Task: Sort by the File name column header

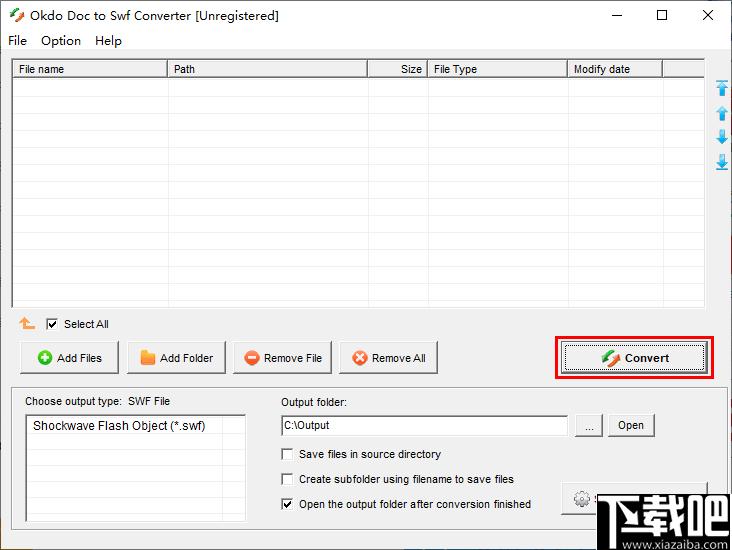Action: click(90, 69)
